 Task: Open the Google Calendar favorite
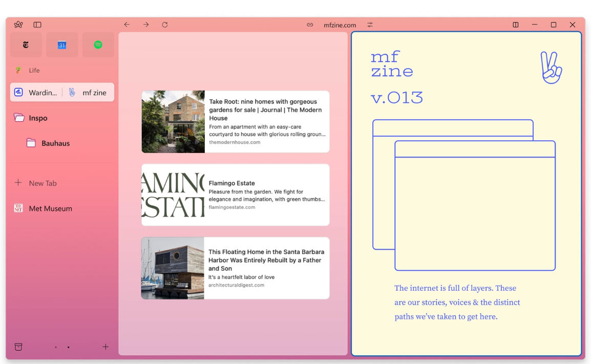pos(62,45)
